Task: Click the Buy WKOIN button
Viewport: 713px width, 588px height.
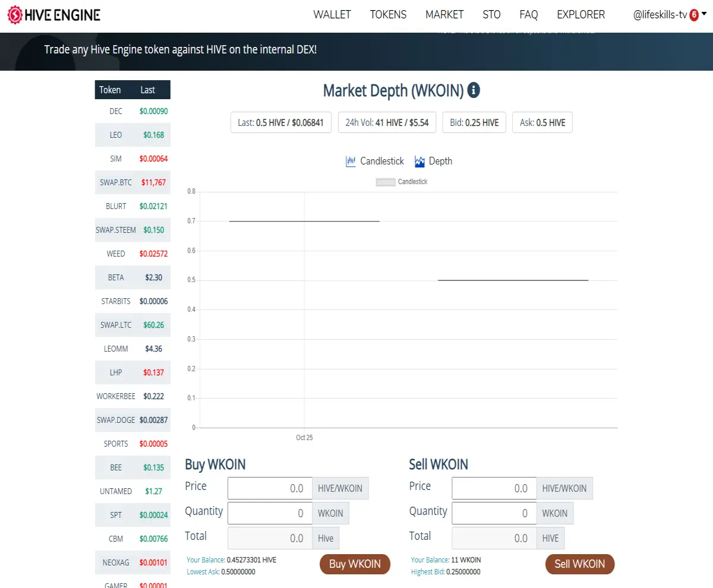Action: [355, 564]
